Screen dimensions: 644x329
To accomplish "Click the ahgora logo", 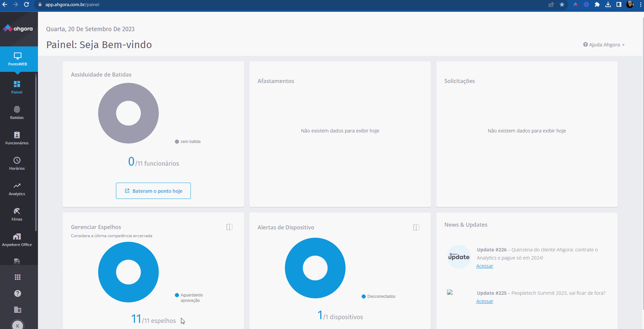I will 18,28.
